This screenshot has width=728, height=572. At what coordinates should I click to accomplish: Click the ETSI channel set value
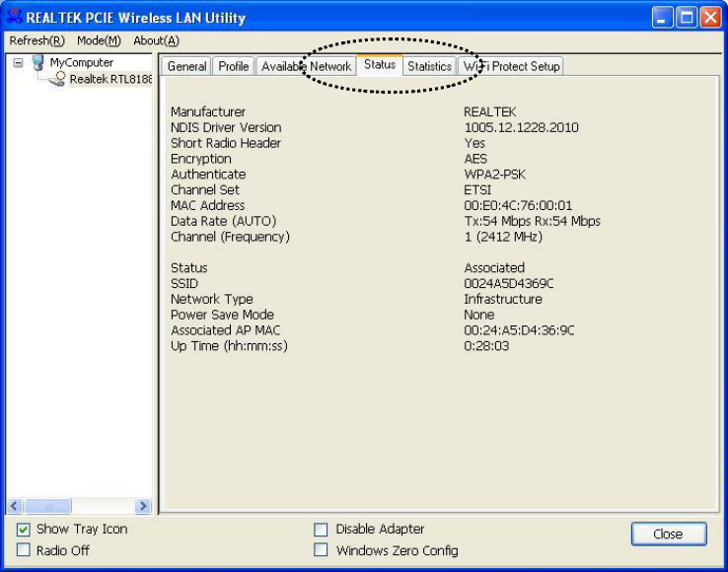pos(477,190)
